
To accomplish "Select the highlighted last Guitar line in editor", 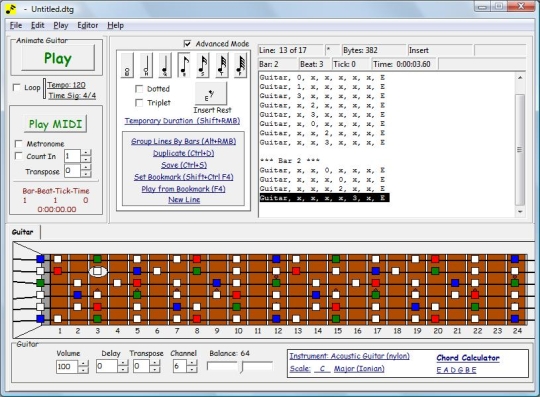I will click(324, 198).
